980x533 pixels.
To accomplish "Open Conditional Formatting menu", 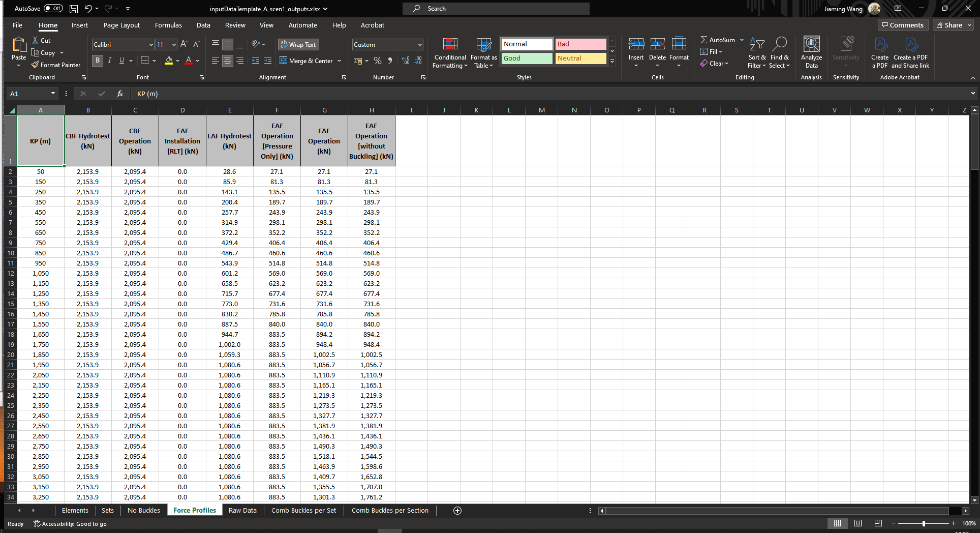I will click(x=450, y=53).
